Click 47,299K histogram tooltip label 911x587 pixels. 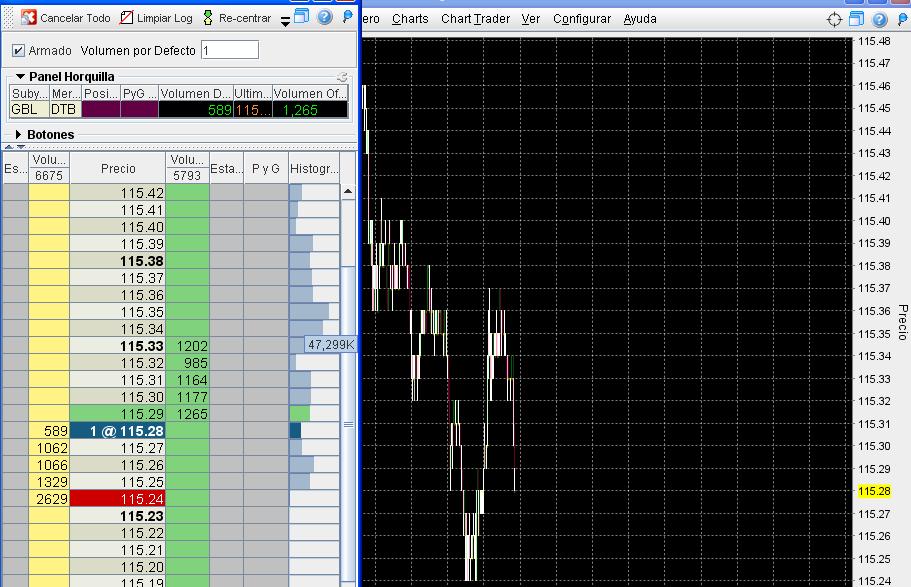pyautogui.click(x=331, y=345)
